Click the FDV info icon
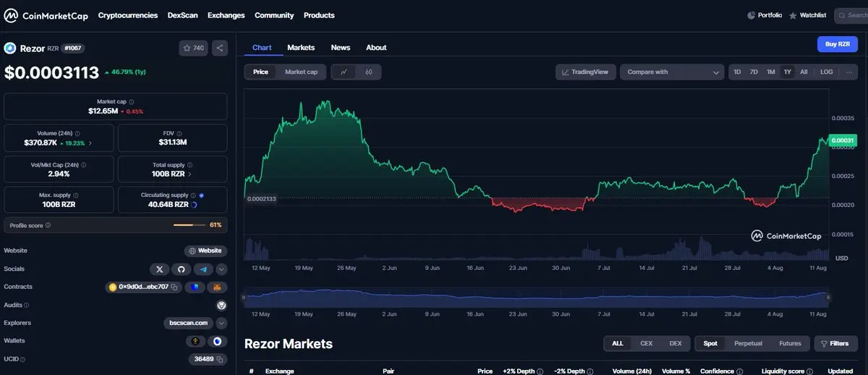 coord(180,133)
